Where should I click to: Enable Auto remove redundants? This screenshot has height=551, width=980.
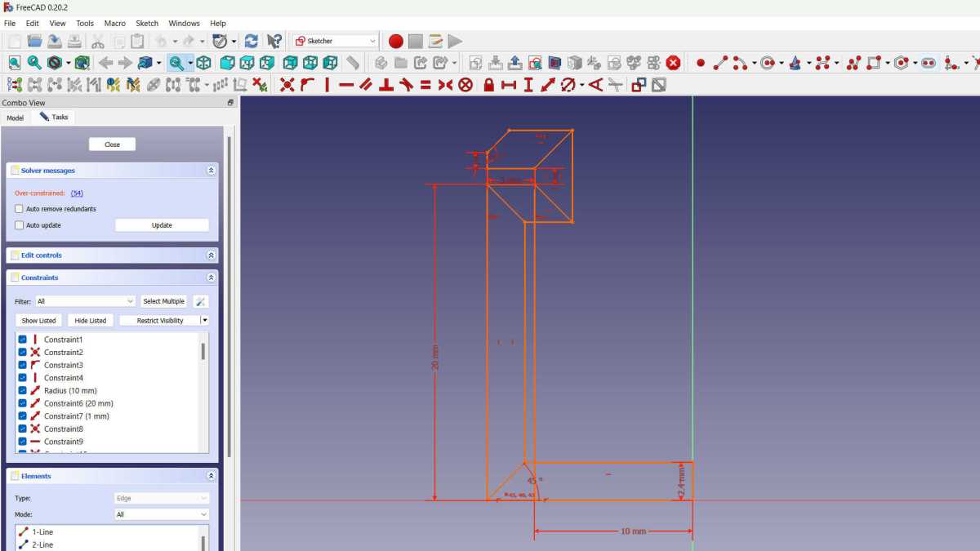(19, 208)
